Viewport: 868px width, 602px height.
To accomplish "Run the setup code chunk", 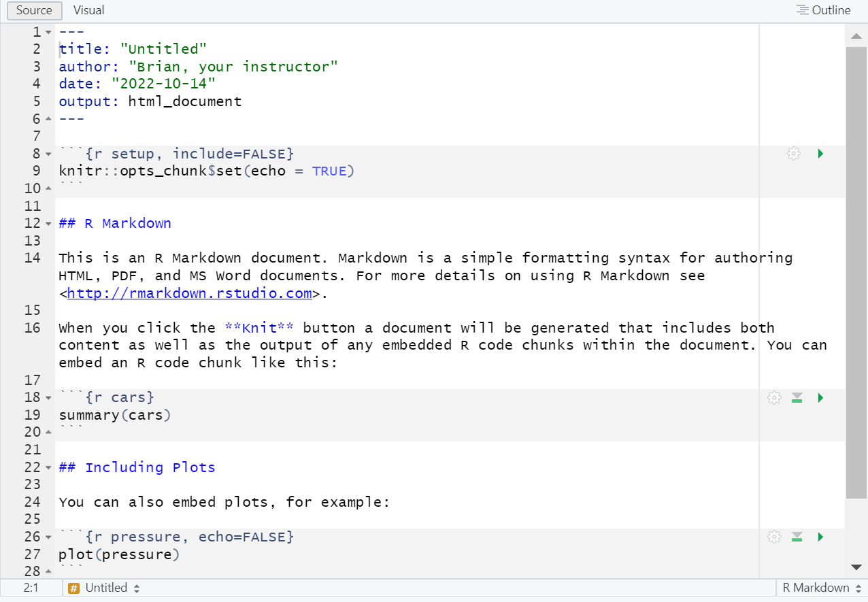I will pyautogui.click(x=820, y=153).
